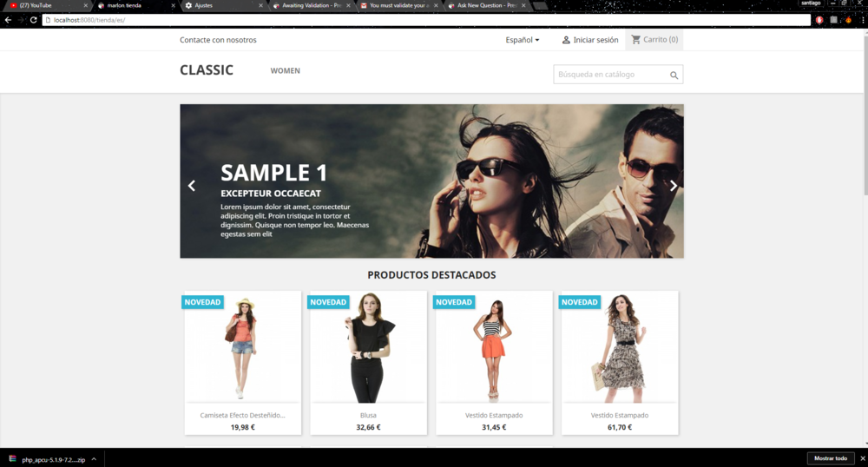The image size is (868, 467).
Task: Click the shopping cart icon
Action: click(x=635, y=39)
